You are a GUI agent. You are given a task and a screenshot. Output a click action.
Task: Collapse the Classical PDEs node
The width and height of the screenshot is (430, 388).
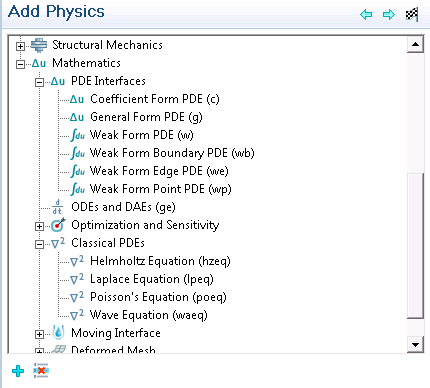pyautogui.click(x=39, y=244)
